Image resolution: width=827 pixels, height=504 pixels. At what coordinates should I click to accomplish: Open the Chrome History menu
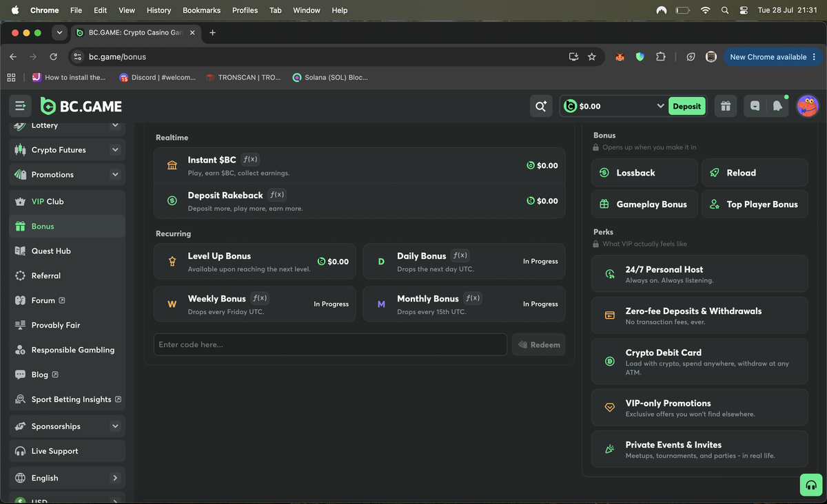coord(159,10)
